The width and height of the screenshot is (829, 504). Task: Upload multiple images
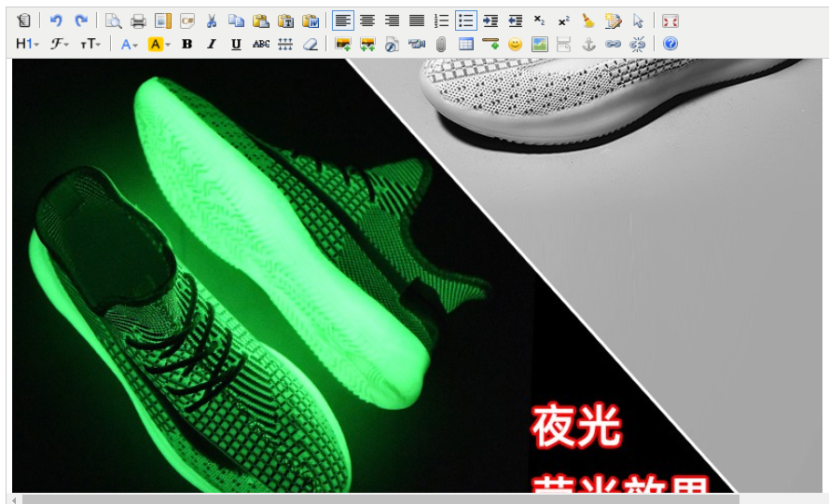[367, 44]
